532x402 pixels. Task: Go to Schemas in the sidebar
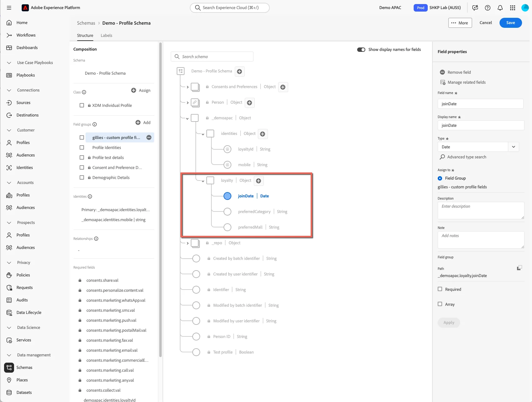(24, 367)
